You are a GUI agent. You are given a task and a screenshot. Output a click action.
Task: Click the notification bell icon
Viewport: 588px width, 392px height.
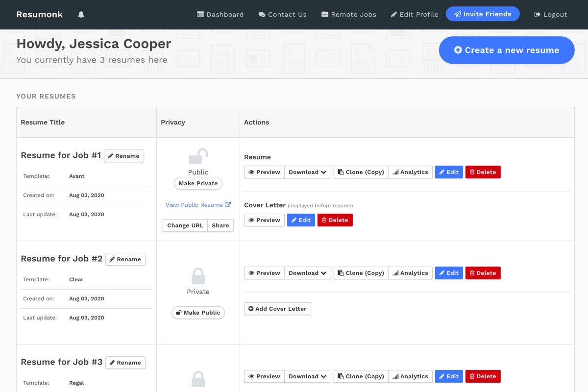tap(81, 14)
